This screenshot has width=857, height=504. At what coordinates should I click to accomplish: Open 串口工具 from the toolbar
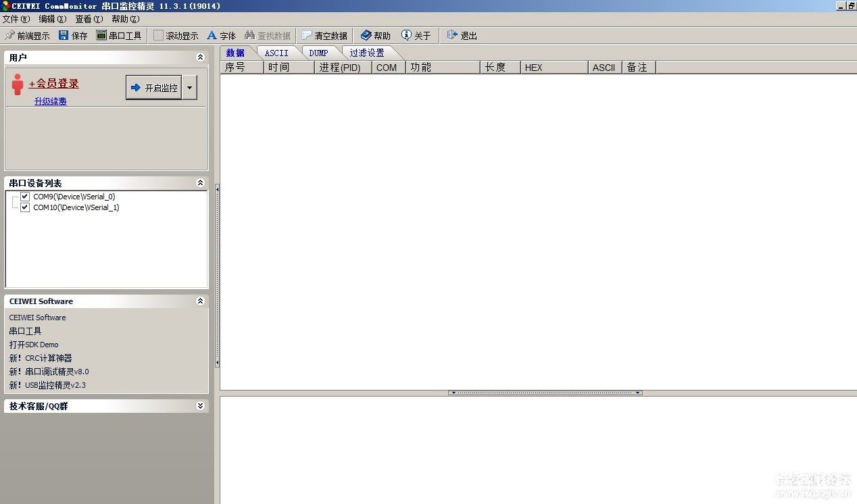tap(119, 35)
